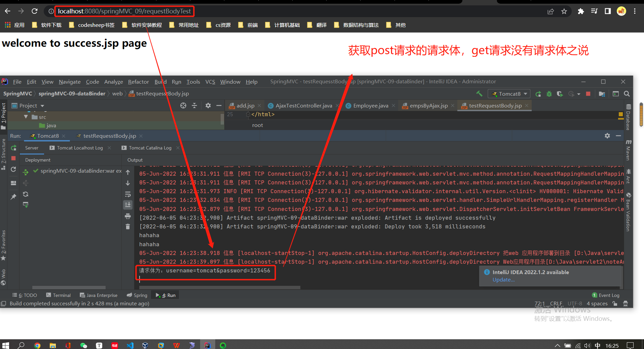Click the Update... link in notification

tap(503, 279)
